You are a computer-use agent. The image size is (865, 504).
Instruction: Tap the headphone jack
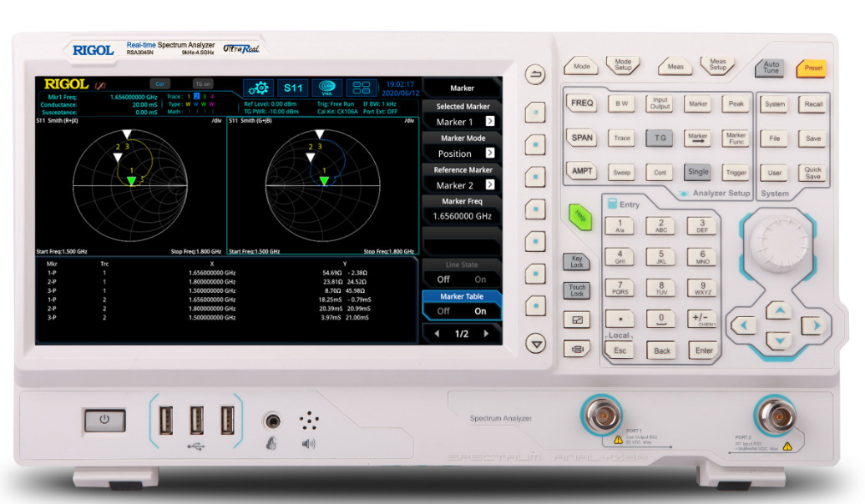pyautogui.click(x=272, y=421)
